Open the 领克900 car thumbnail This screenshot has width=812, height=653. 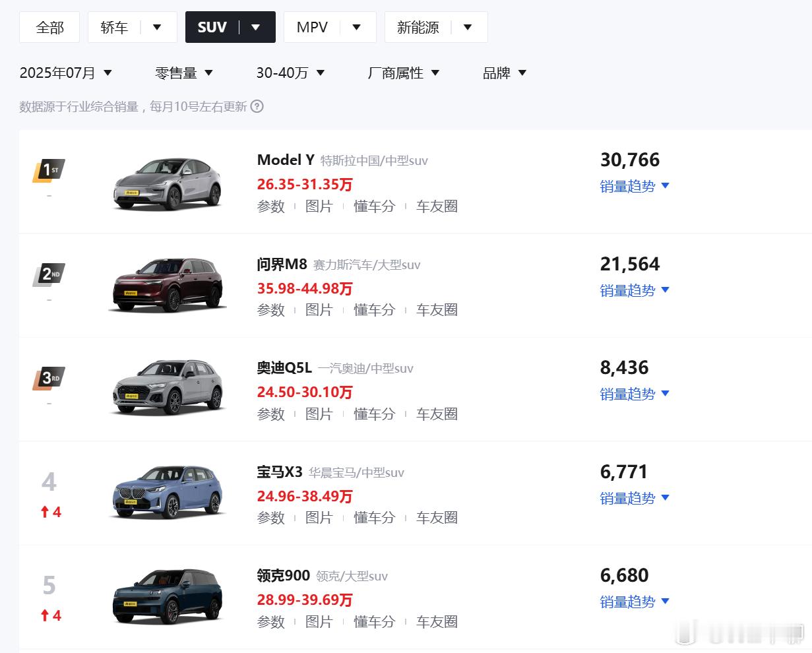pyautogui.click(x=168, y=596)
